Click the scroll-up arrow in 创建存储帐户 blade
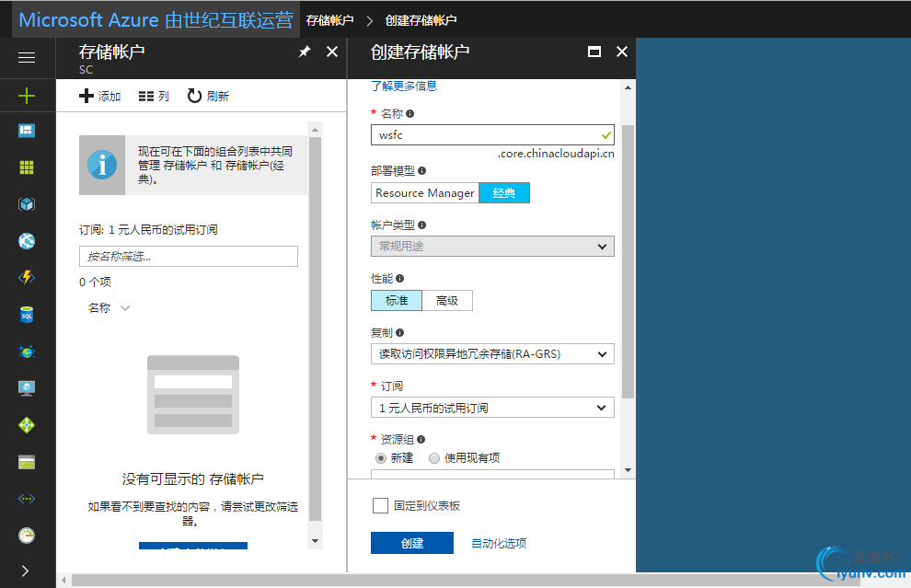The image size is (911, 588). tap(628, 87)
